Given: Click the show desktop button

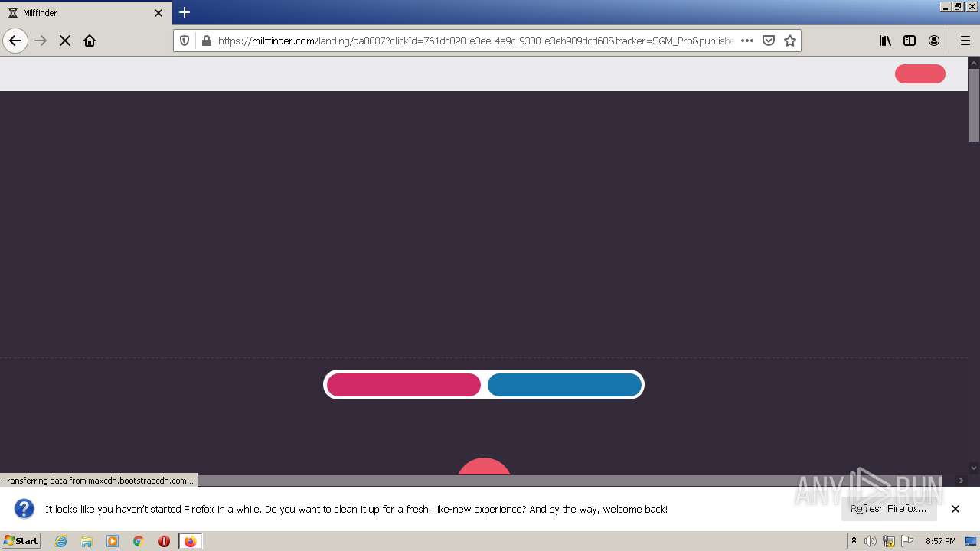Looking at the screenshot, I should tap(972, 541).
